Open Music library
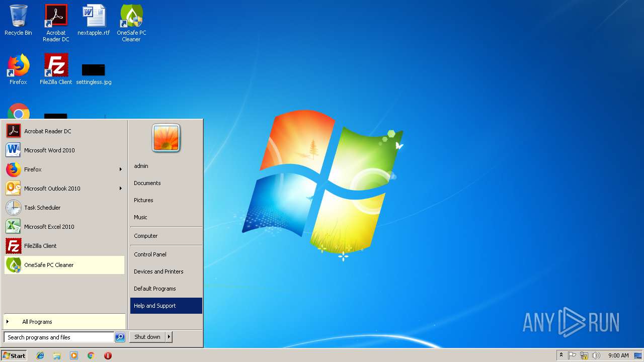 pyautogui.click(x=166, y=217)
